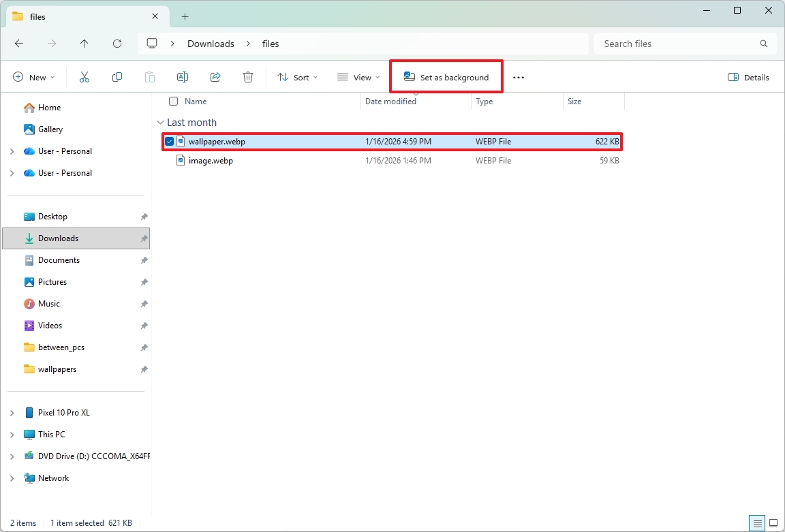Toggle the Details pane icon
785x532 pixels.
click(748, 77)
